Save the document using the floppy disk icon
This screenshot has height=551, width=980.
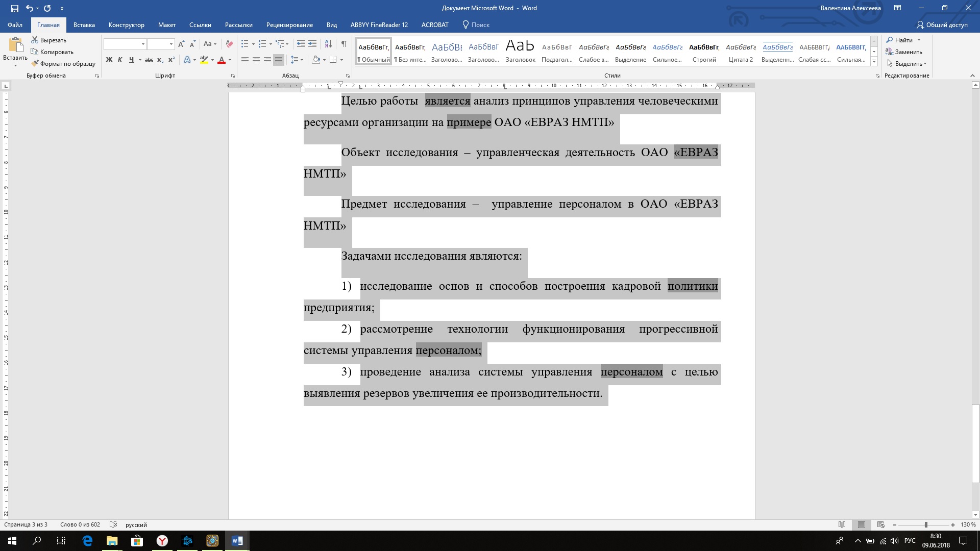click(x=14, y=8)
